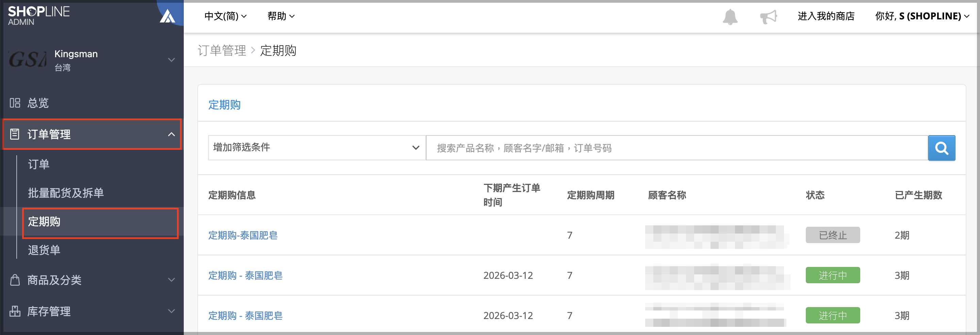
Task: Open the 帮助 help dropdown
Action: (281, 16)
